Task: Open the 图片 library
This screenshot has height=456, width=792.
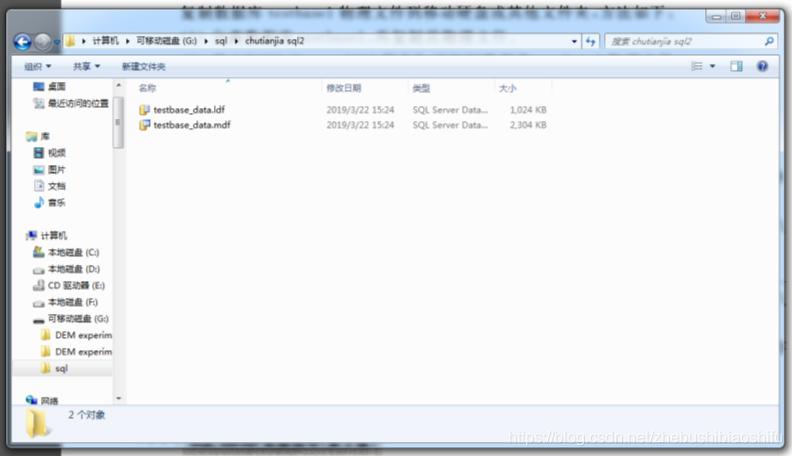Action: 57,169
